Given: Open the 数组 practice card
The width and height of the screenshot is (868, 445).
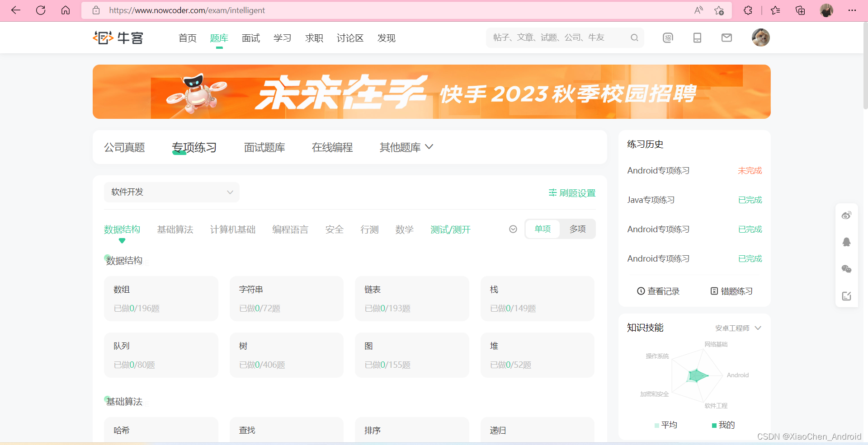Looking at the screenshot, I should click(x=161, y=299).
